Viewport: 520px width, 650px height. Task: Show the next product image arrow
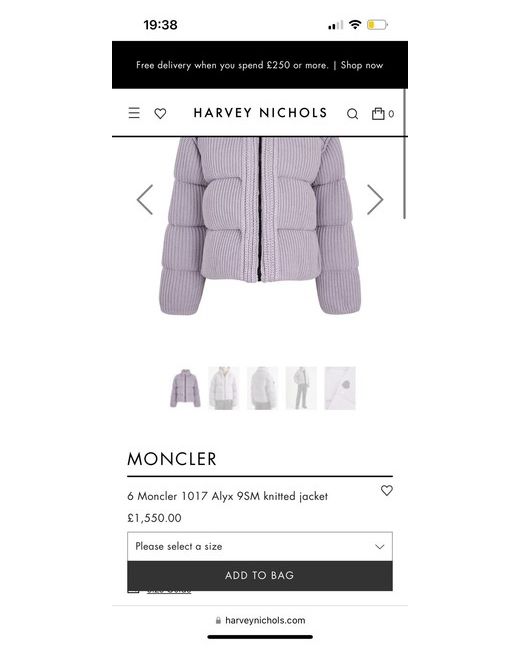tap(375, 200)
